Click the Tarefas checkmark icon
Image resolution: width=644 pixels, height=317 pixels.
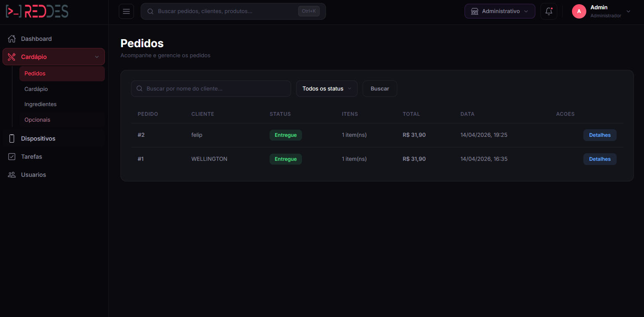point(12,157)
